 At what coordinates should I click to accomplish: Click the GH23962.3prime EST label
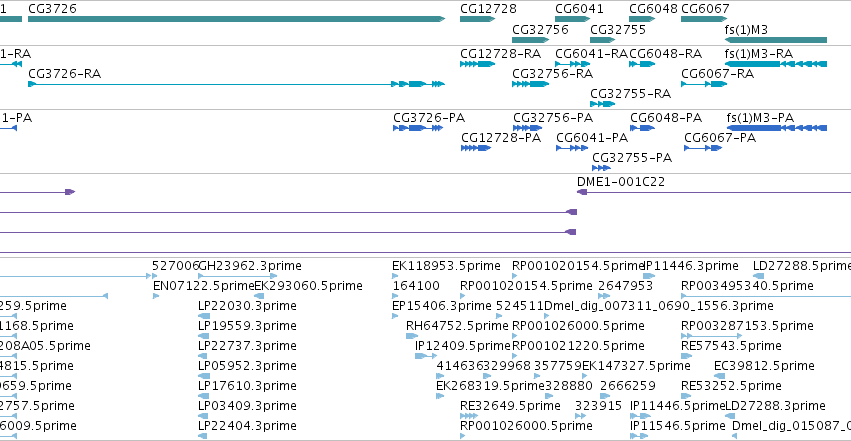point(250,266)
